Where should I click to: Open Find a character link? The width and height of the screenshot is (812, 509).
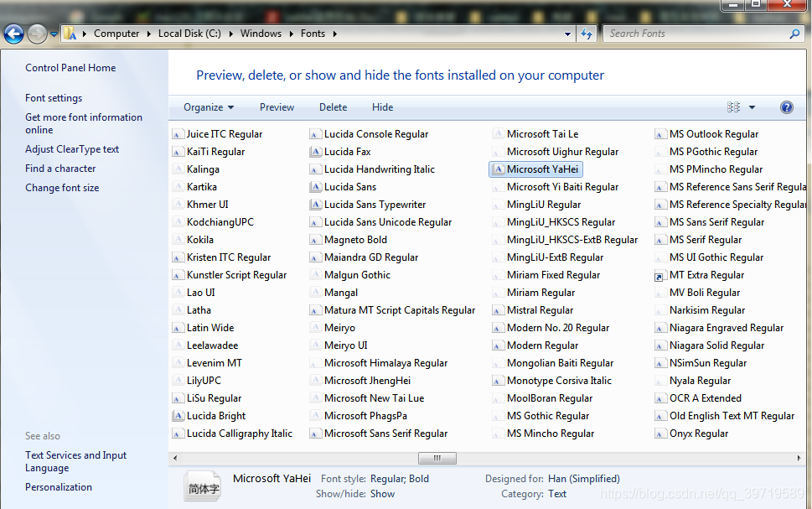60,169
